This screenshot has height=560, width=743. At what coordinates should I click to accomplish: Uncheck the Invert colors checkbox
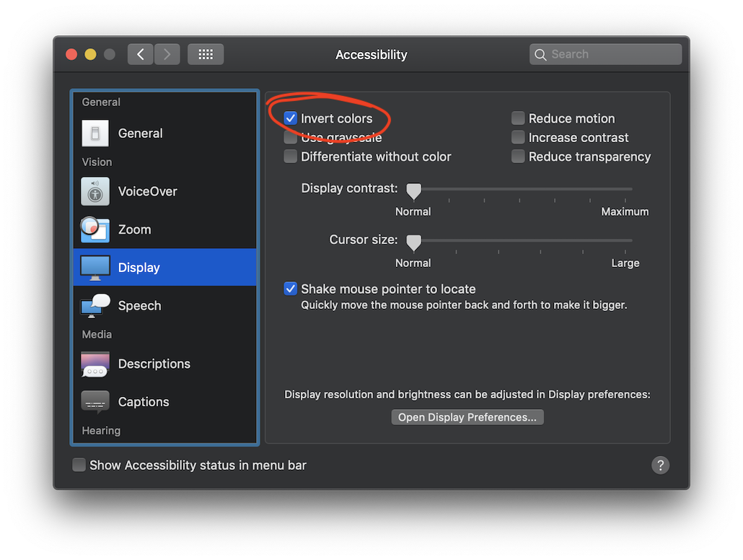(291, 118)
